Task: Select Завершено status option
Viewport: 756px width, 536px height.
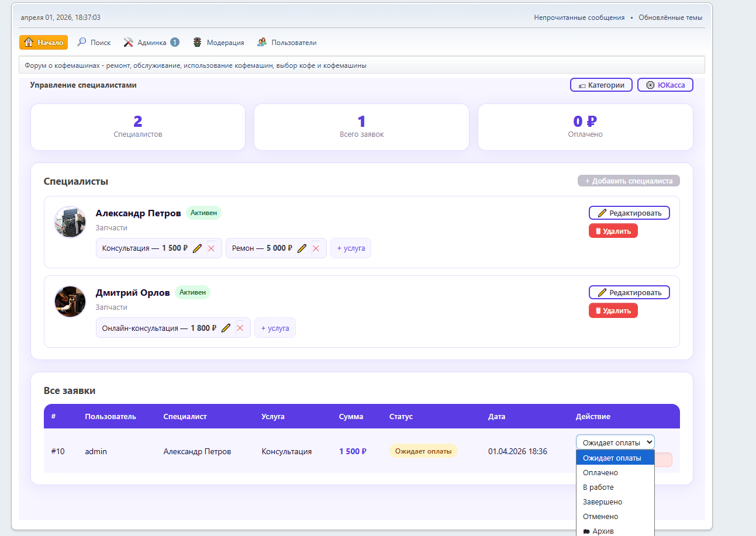Action: tap(602, 502)
